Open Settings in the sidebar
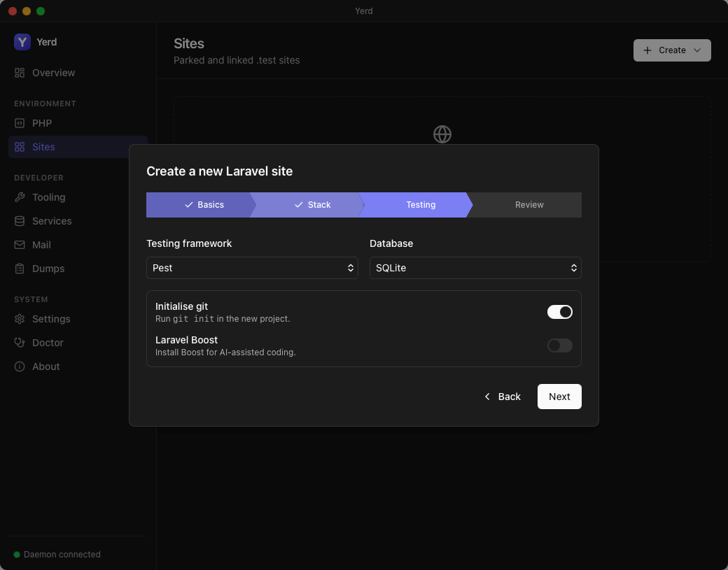This screenshot has height=570, width=728. click(x=78, y=319)
